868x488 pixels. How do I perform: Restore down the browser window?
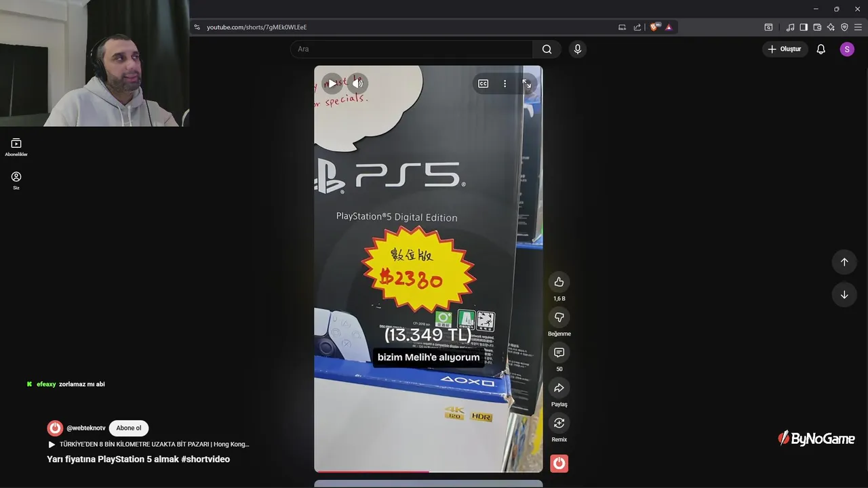836,9
